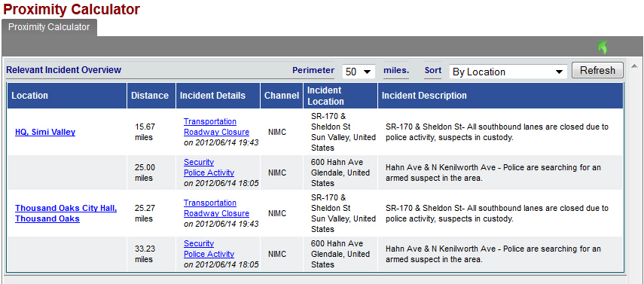Image resolution: width=644 pixels, height=284 pixels.
Task: Click the green arrow icon in toolbar
Action: coord(603,47)
